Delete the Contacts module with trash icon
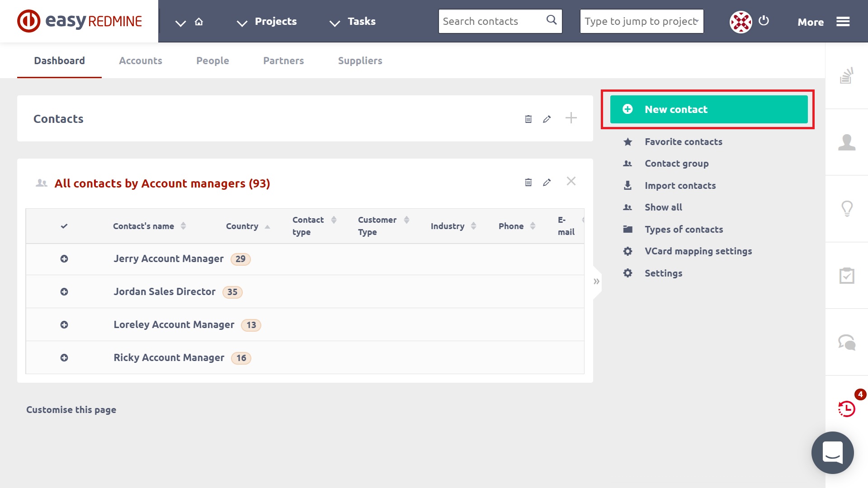This screenshot has height=488, width=868. click(528, 119)
